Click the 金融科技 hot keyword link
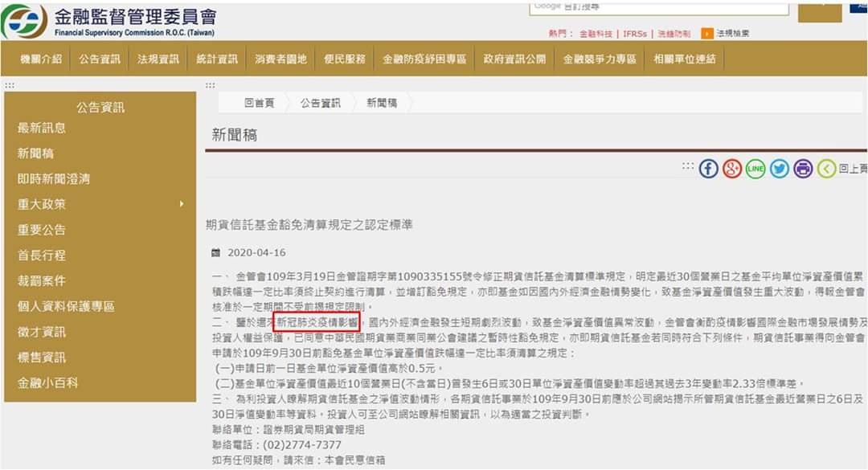The height and width of the screenshot is (470, 868). coord(596,34)
